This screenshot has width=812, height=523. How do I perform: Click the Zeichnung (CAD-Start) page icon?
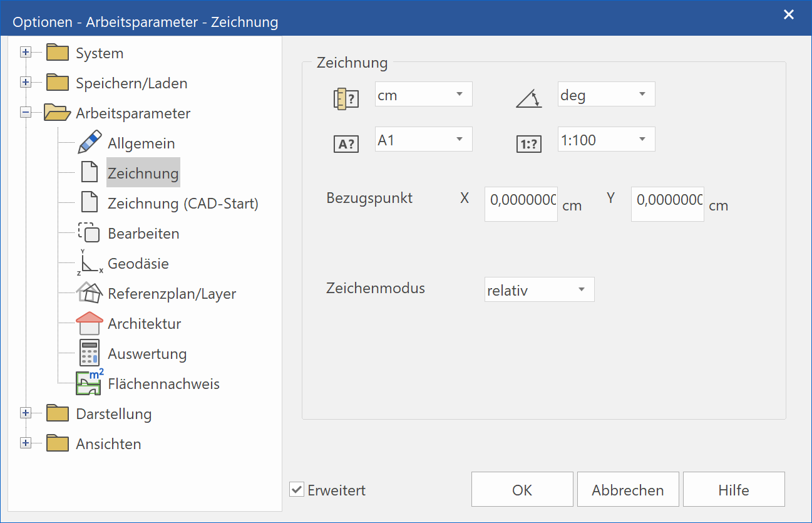tap(90, 203)
